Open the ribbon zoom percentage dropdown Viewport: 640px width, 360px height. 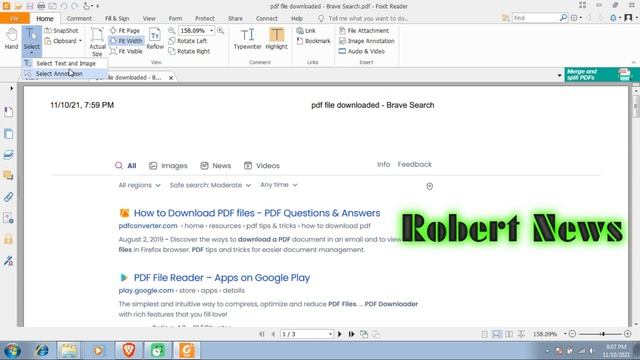211,31
